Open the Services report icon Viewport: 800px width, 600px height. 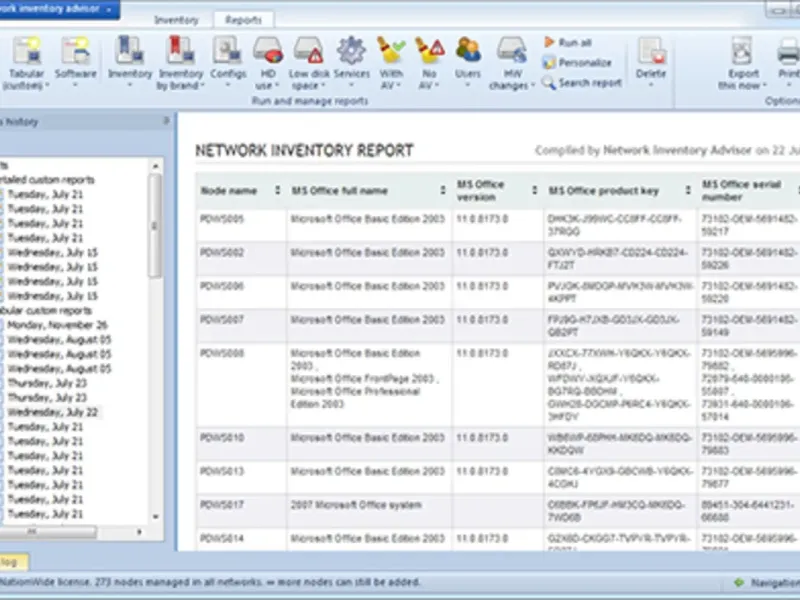[x=351, y=51]
